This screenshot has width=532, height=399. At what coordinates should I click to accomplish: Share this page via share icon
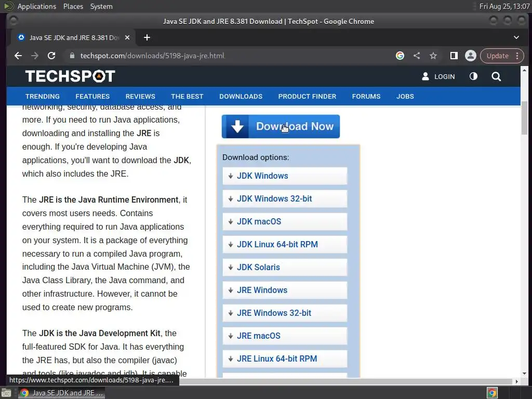pyautogui.click(x=417, y=56)
